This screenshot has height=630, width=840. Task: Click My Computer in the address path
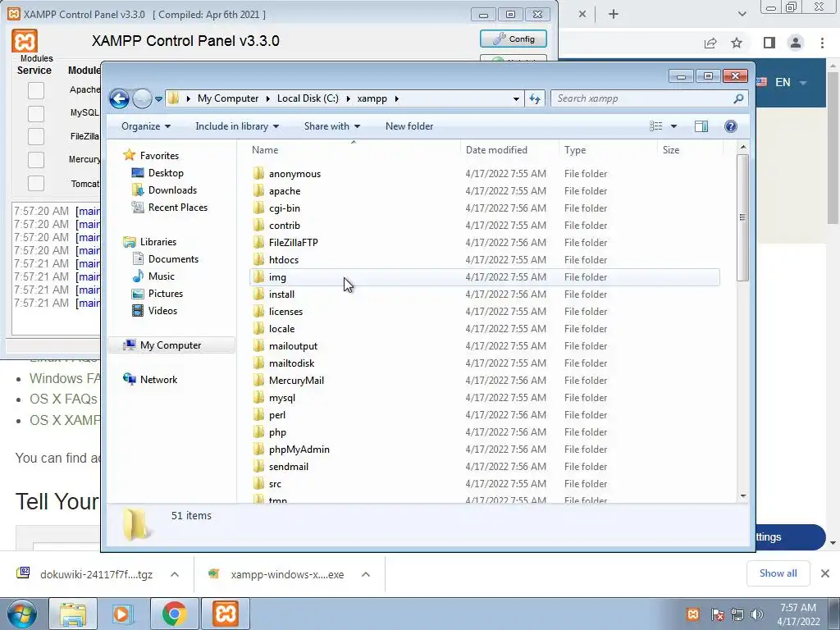[228, 98]
